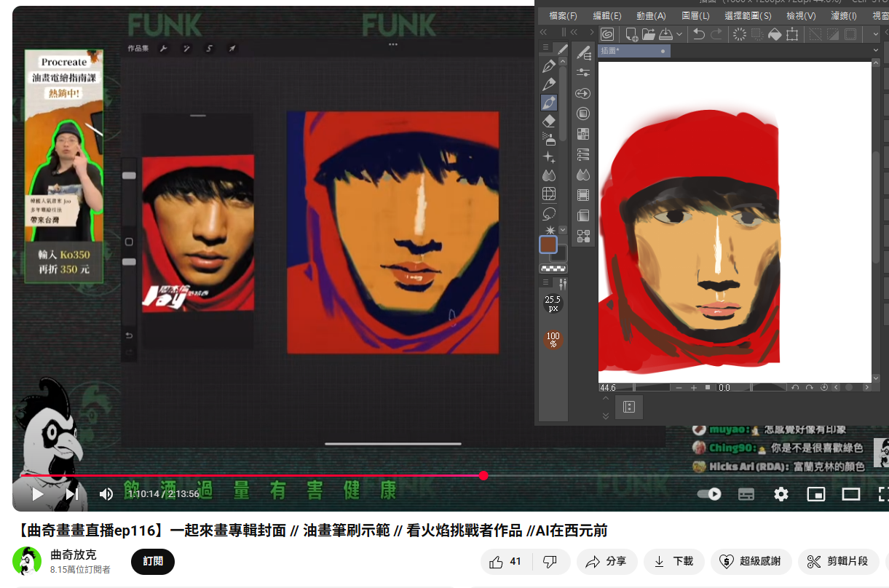The height and width of the screenshot is (588, 889).
Task: Collapse left palette dock double chevron
Action: pos(543,32)
